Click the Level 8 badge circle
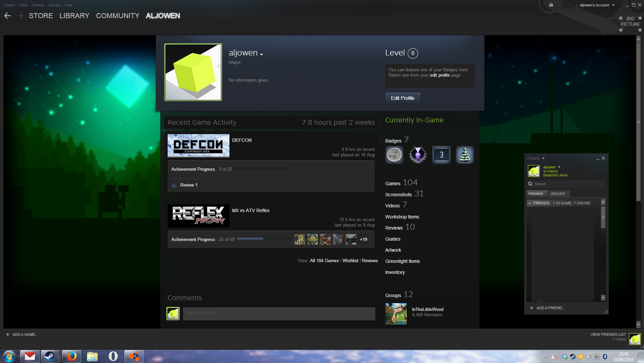The image size is (644, 363). point(413,53)
